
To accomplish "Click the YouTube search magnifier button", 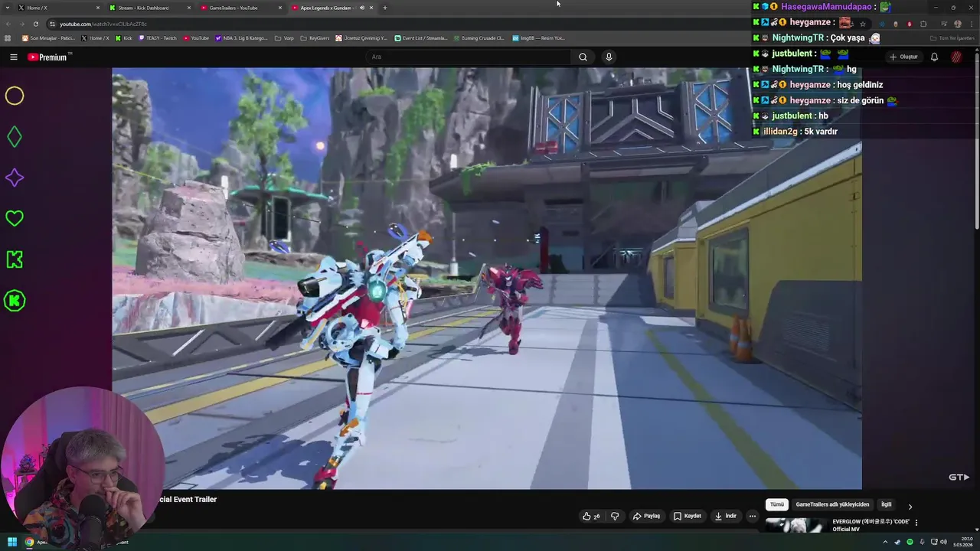I will tap(583, 57).
